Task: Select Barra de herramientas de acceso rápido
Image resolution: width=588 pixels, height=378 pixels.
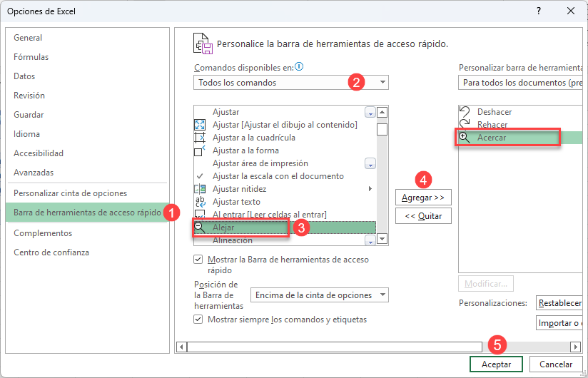Action: pos(87,213)
